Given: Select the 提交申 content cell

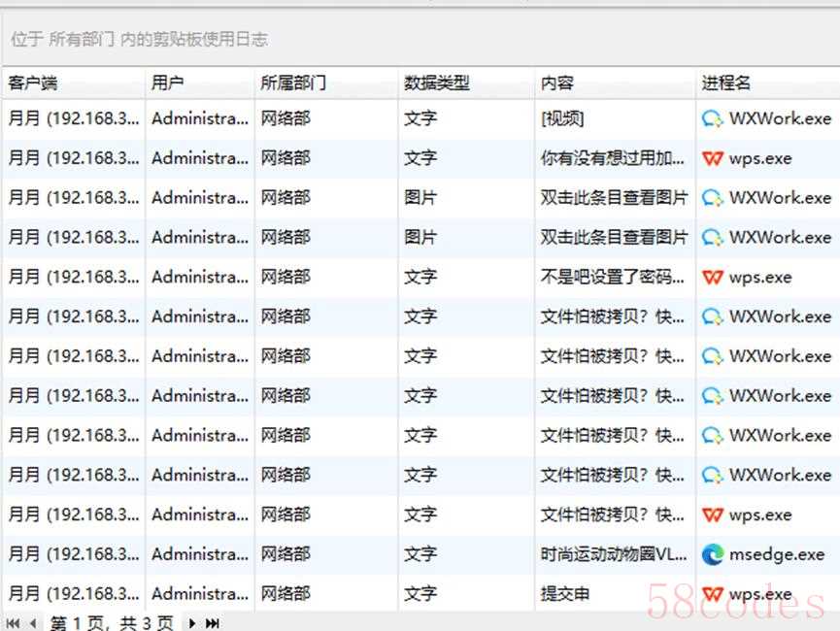Looking at the screenshot, I should (565, 594).
